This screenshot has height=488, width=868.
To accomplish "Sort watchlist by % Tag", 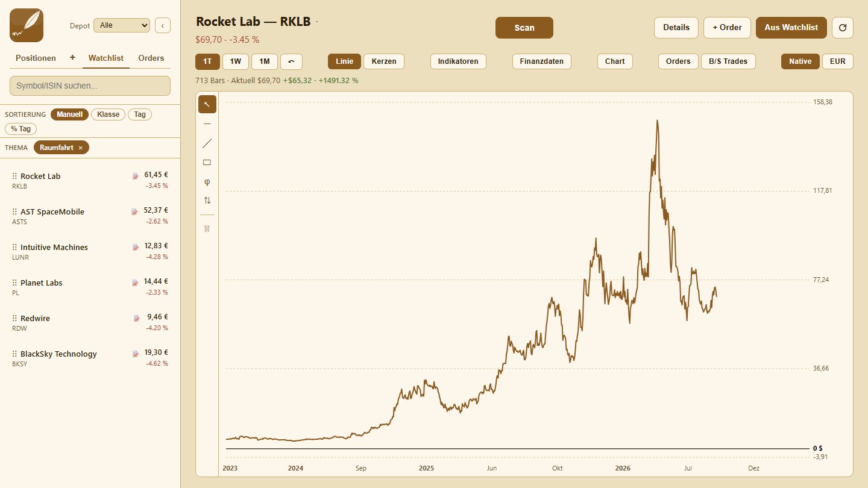I will (20, 129).
